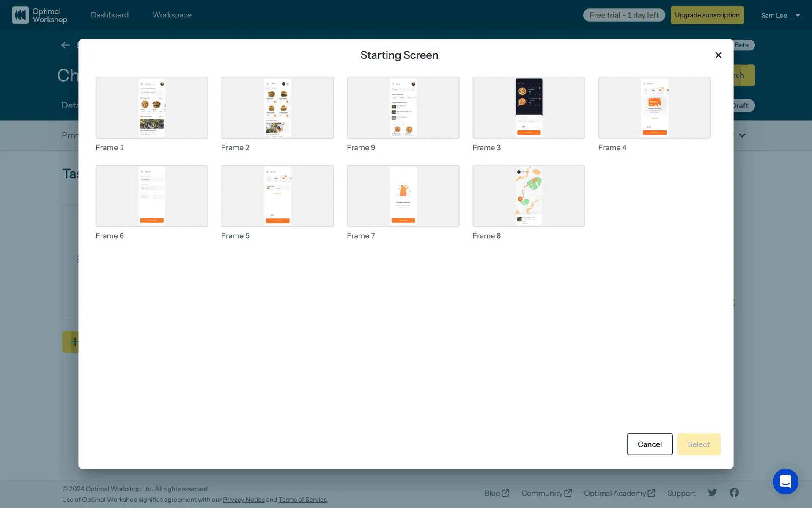Screen dimensions: 812x508
Task: Open the Optimal Academy external link
Action: (619, 493)
